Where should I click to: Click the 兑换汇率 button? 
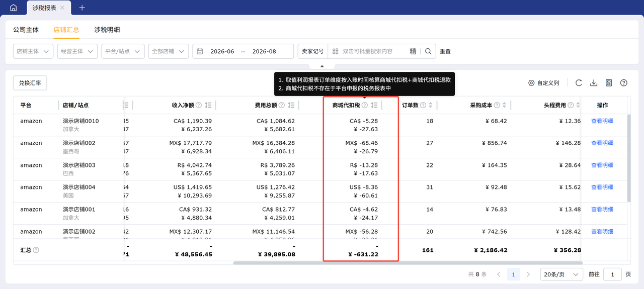[30, 83]
